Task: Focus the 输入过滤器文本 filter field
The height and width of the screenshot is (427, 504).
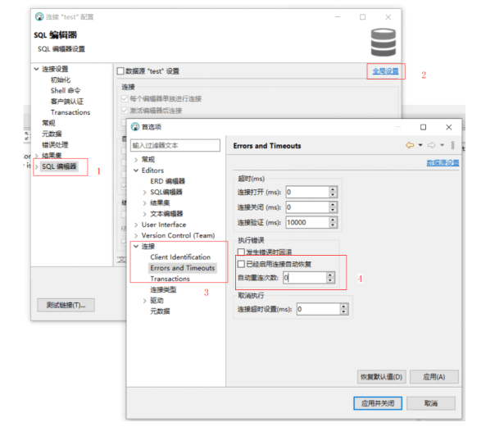Action: [x=175, y=145]
